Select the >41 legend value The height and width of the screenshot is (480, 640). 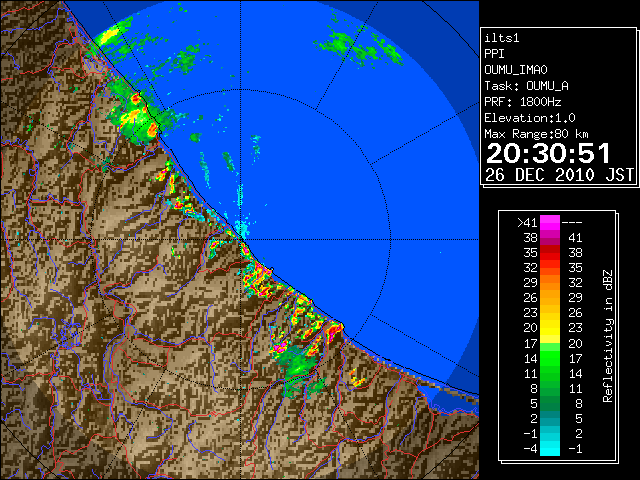[527, 223]
